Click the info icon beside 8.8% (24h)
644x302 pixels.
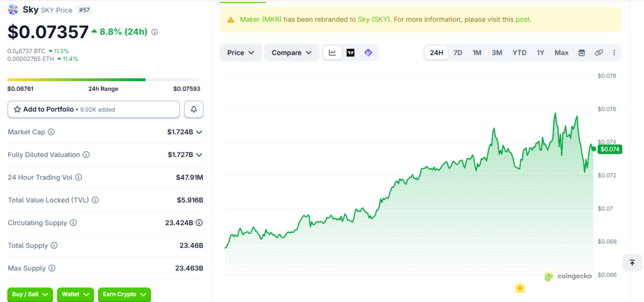[155, 32]
